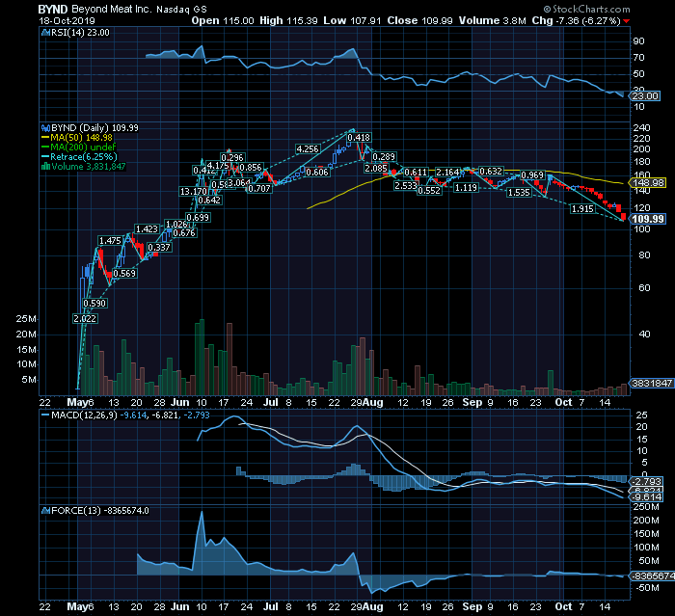
Task: Click the green MA(200) line swatch
Action: click(45, 147)
